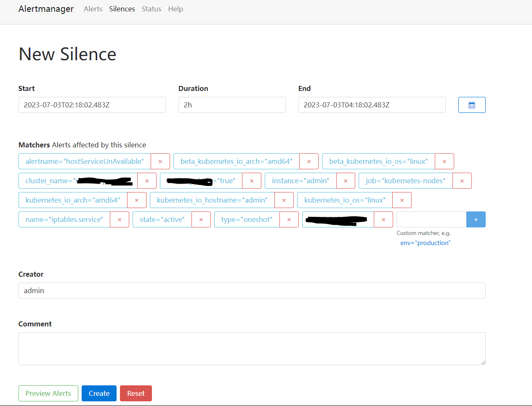Remove the name="iptables.service" matcher

120,219
